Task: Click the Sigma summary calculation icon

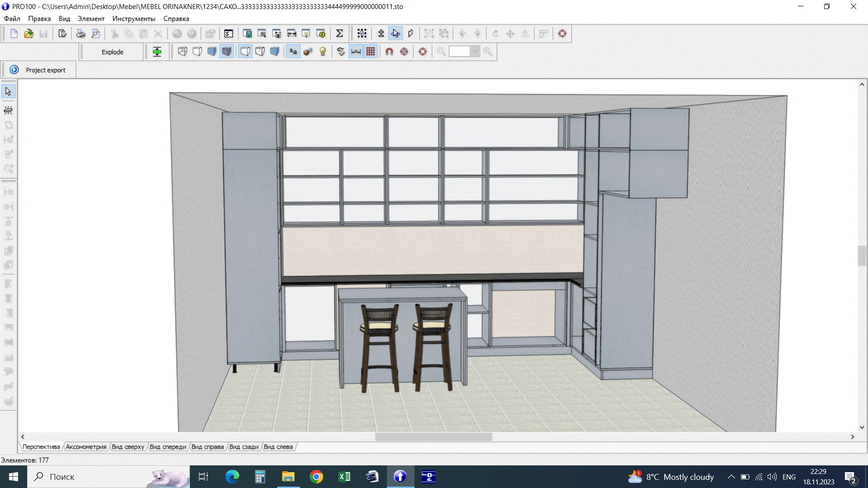Action: (x=339, y=33)
